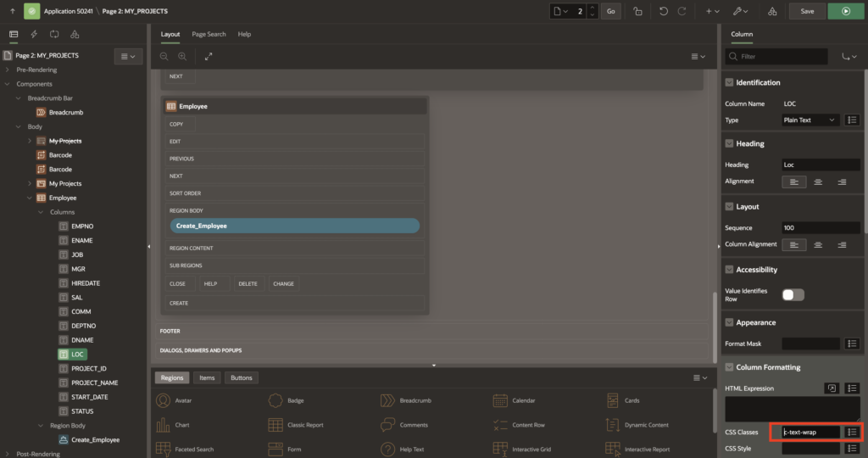Image resolution: width=868 pixels, height=458 pixels.
Task: Click the Go button
Action: (x=611, y=11)
